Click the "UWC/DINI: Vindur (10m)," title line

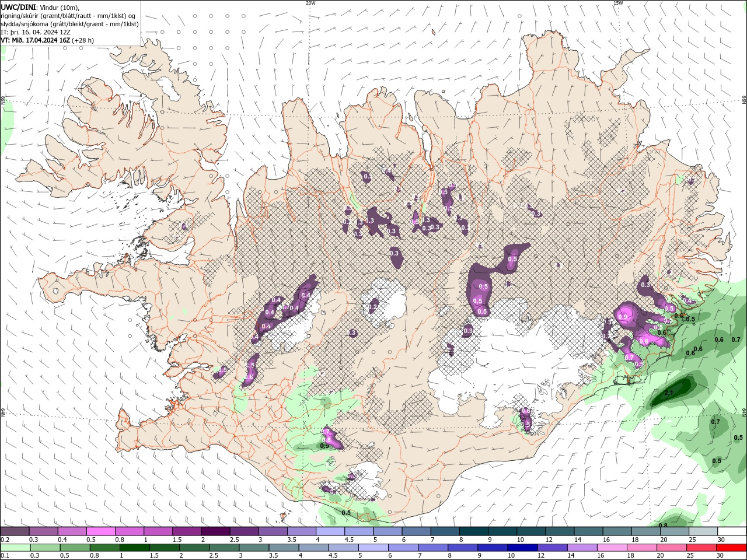tap(40, 7)
